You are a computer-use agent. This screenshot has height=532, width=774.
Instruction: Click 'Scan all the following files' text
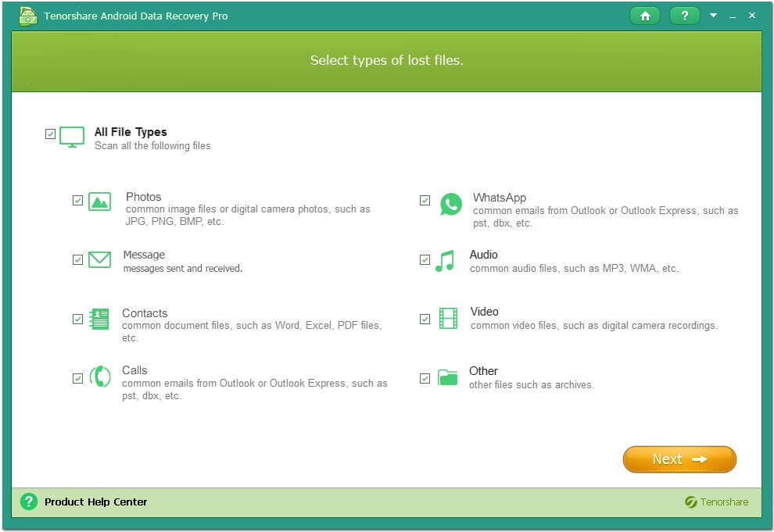[x=152, y=145]
